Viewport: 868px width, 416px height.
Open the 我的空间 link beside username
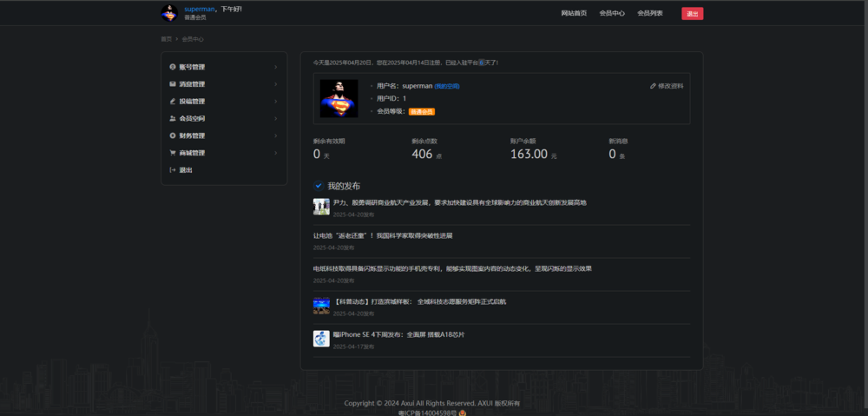click(447, 86)
